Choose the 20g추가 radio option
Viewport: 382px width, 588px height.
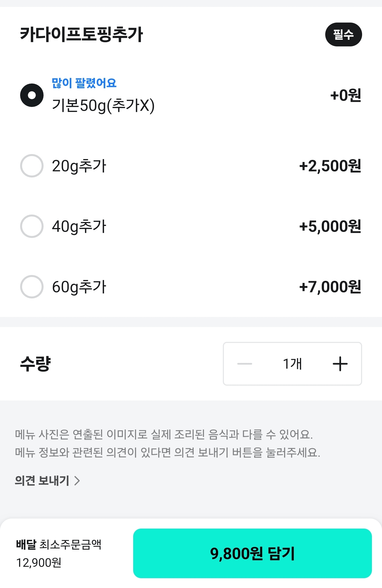32,166
